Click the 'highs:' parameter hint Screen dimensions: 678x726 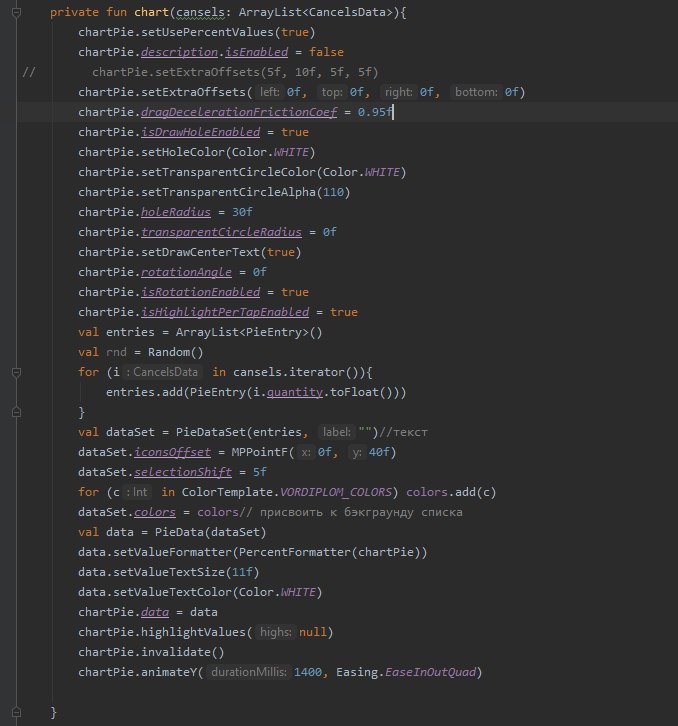point(276,632)
